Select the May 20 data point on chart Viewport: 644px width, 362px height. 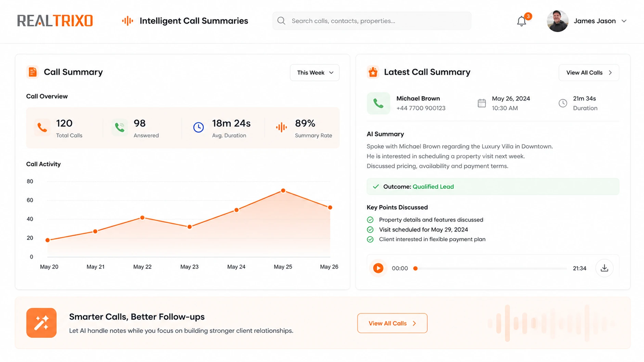click(x=48, y=240)
